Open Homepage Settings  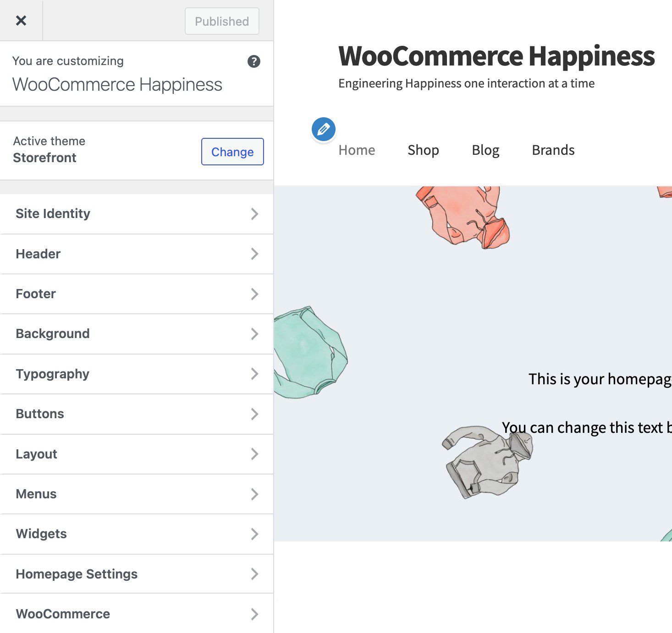(137, 574)
